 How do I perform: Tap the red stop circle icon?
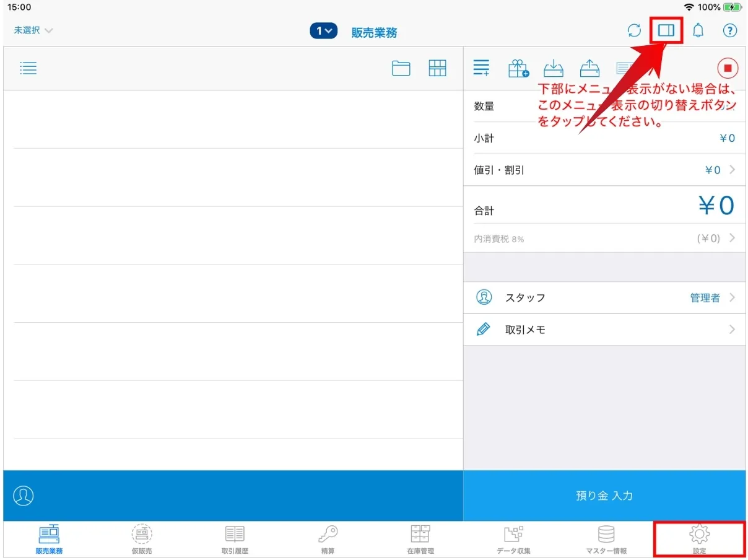point(728,68)
